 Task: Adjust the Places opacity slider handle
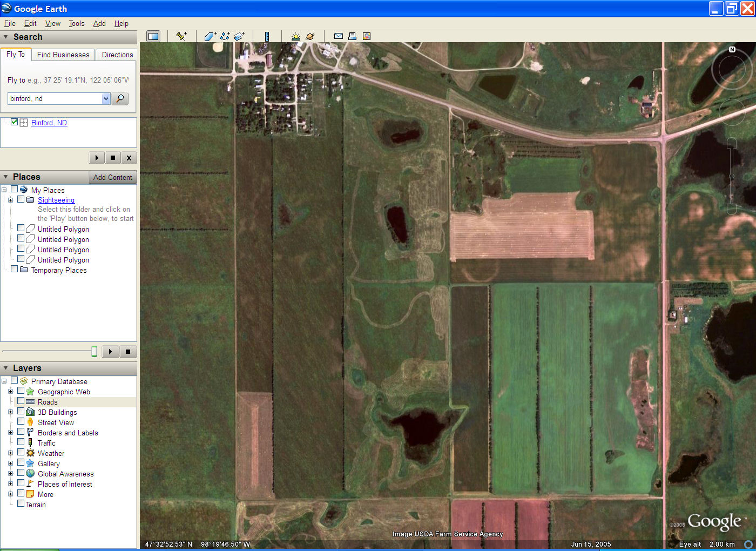tap(94, 352)
